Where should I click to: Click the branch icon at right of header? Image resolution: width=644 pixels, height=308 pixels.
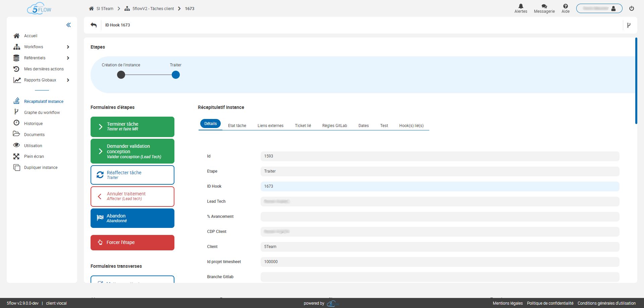click(x=629, y=25)
